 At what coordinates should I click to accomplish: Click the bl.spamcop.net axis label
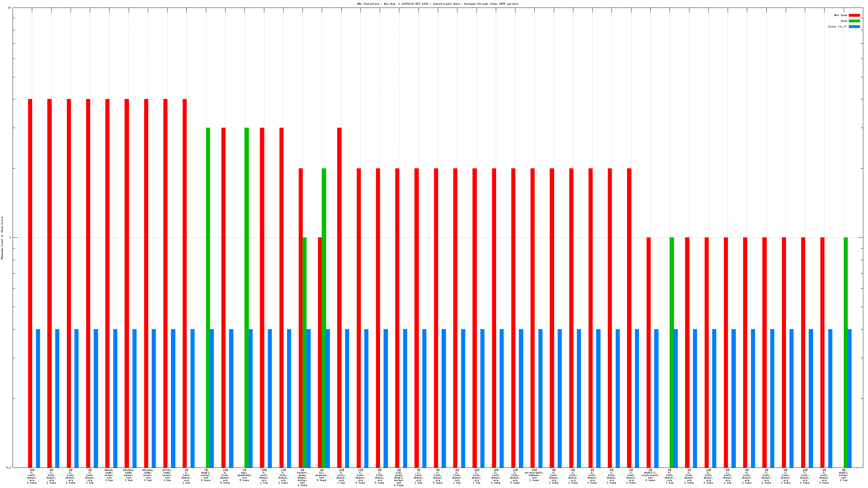[x=321, y=475]
